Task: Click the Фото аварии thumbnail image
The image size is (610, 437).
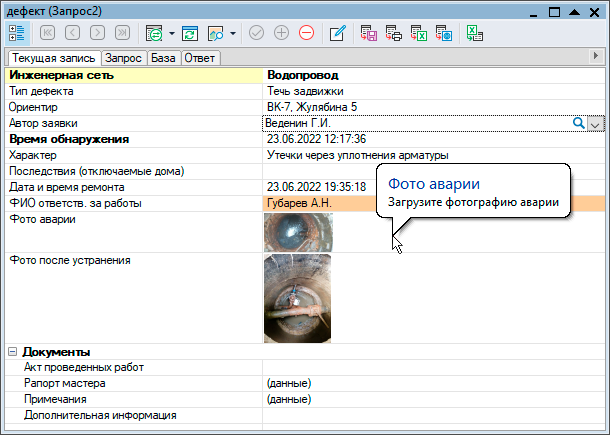Action: pos(298,232)
